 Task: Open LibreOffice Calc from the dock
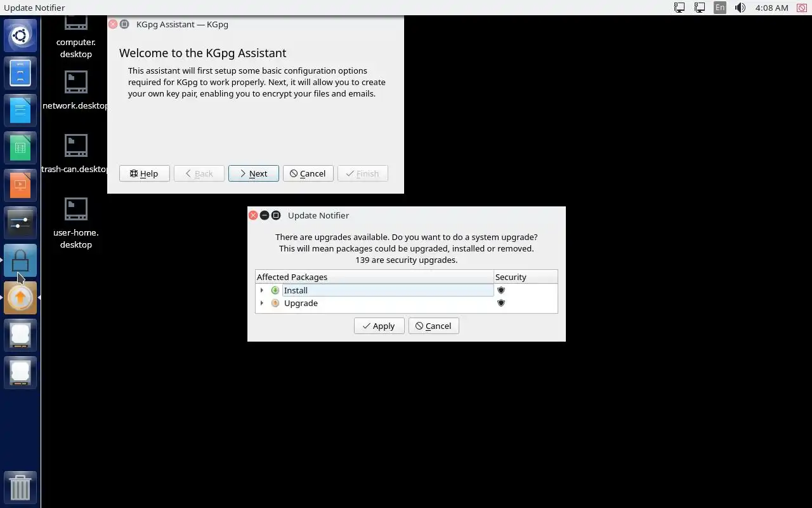click(x=20, y=148)
